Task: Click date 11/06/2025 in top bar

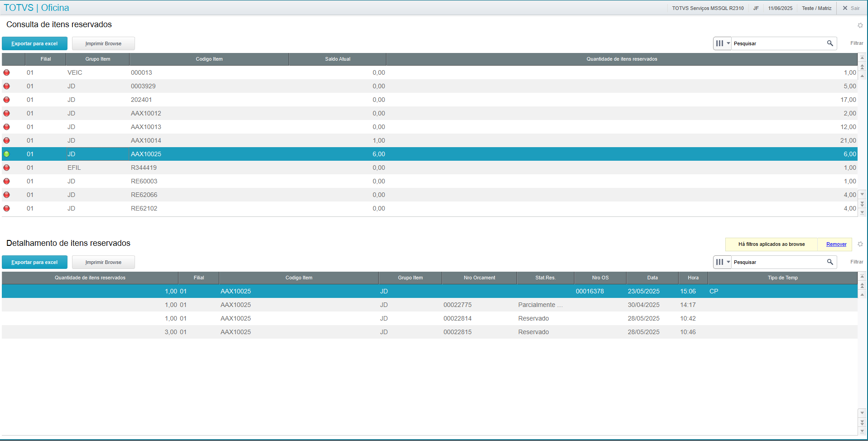Action: click(x=780, y=8)
